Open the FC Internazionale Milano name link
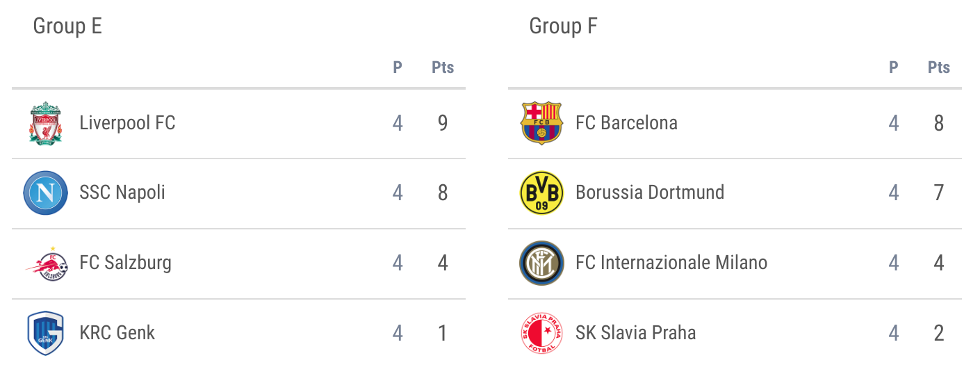Image resolution: width=980 pixels, height=374 pixels. click(671, 263)
